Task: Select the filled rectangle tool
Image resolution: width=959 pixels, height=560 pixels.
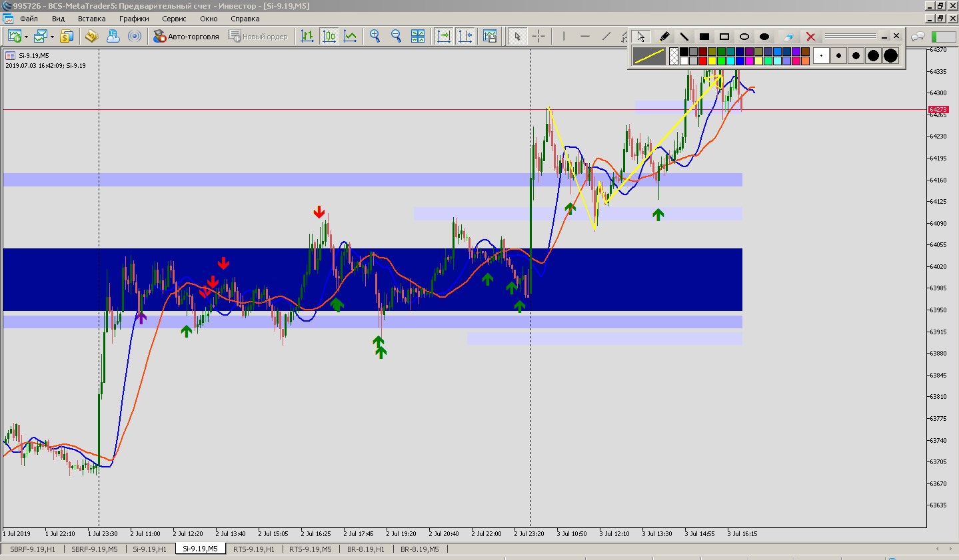Action: tap(704, 37)
